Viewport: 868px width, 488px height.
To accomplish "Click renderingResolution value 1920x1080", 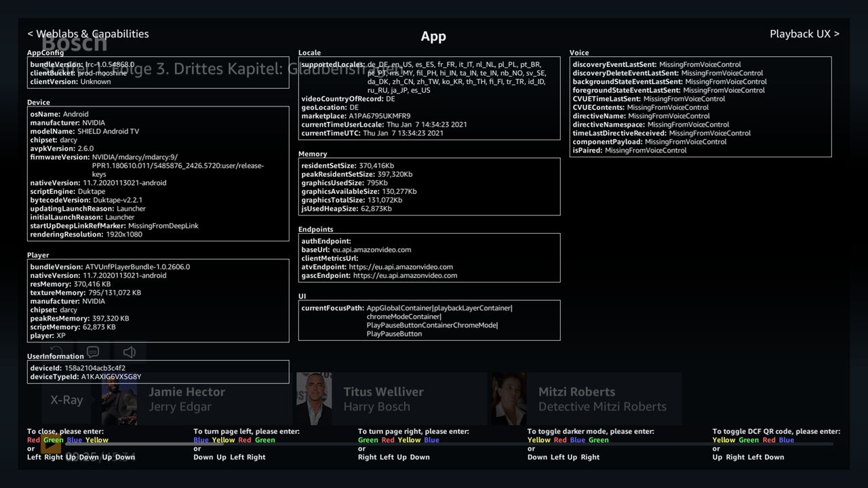I will pos(124,235).
